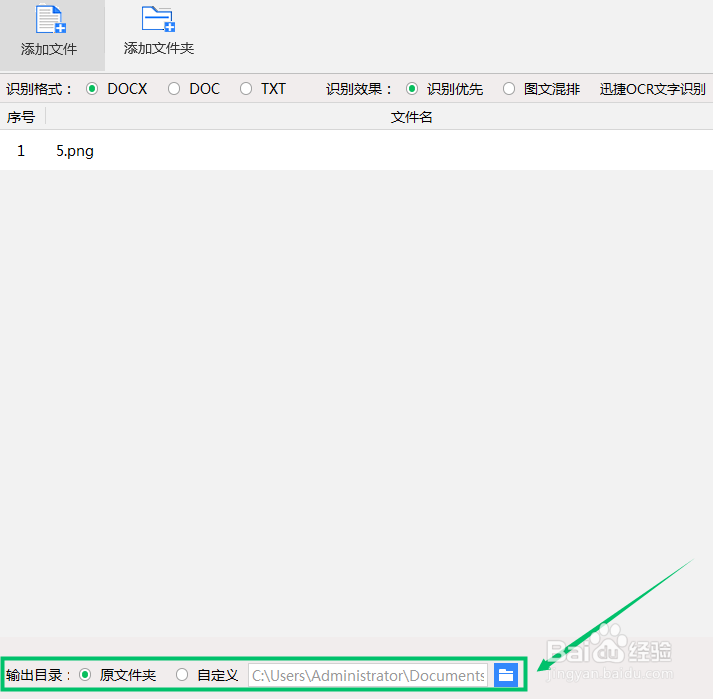The height and width of the screenshot is (699, 713).
Task: Click the output path field showing C:\Users\Administrator\Documents
Action: click(368, 675)
